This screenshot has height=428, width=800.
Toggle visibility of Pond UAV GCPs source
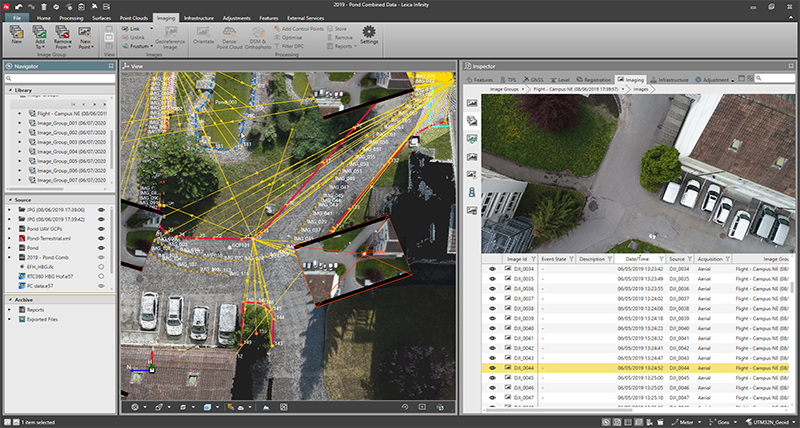click(102, 231)
